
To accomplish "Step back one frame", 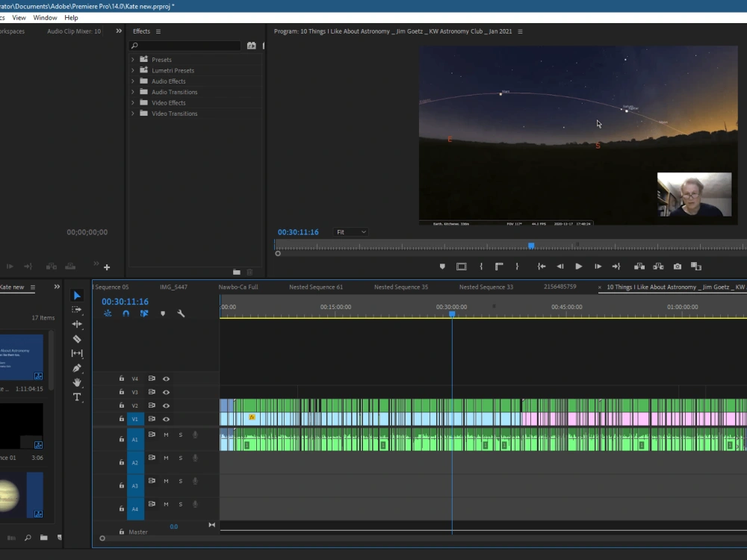I will click(x=560, y=267).
